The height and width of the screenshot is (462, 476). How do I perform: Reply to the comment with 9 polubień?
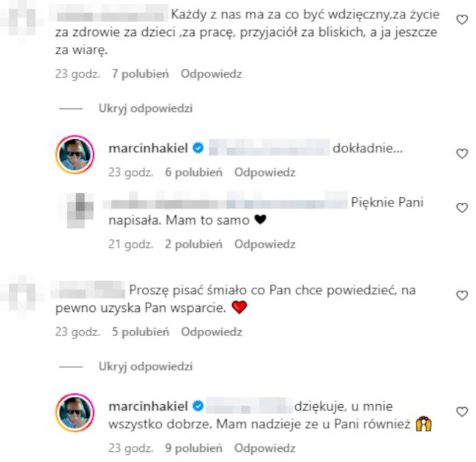[264, 448]
